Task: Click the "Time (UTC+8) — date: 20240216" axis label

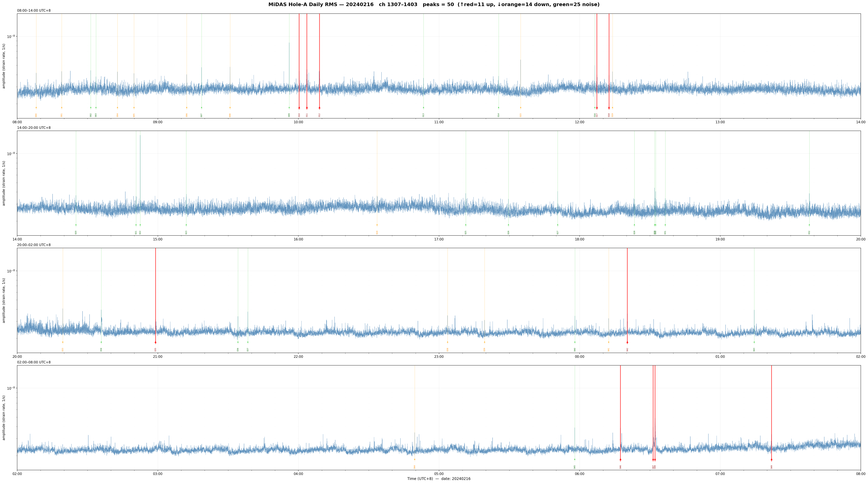Action: coord(439,479)
